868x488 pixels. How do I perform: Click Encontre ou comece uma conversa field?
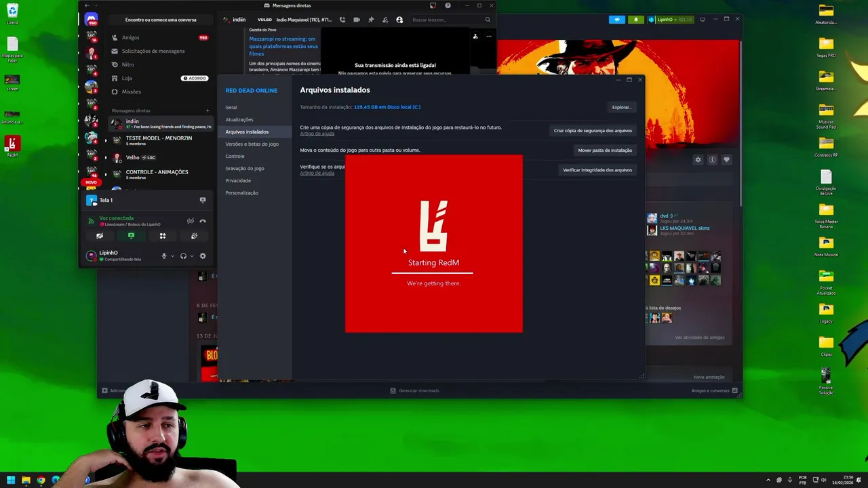click(161, 20)
